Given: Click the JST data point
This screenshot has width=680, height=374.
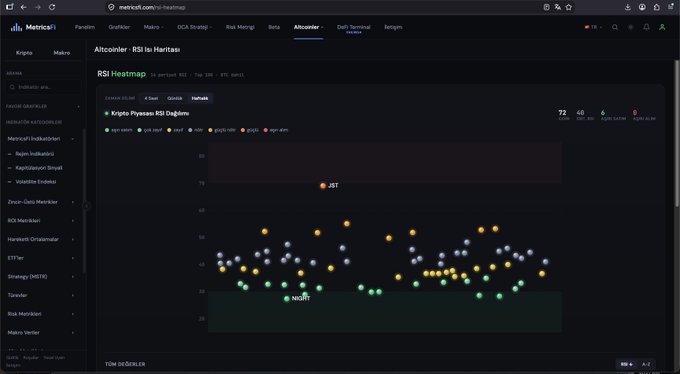Looking at the screenshot, I should [323, 186].
